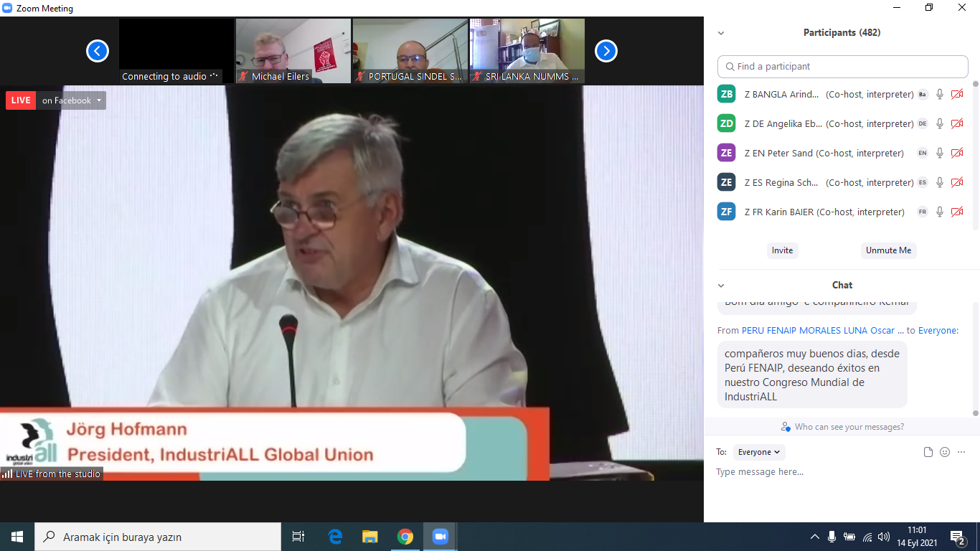Image resolution: width=980 pixels, height=551 pixels.
Task: Open Google Chrome from the taskbar
Action: 405,537
